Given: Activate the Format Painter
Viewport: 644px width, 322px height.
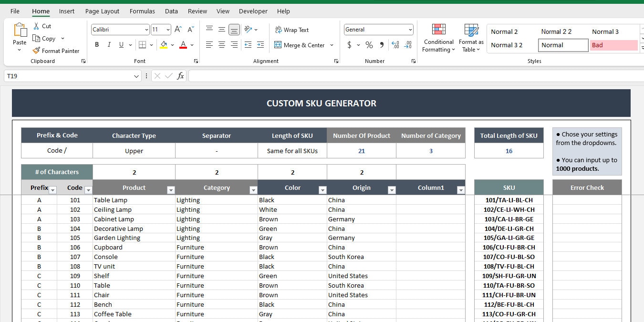Looking at the screenshot, I should coord(56,51).
